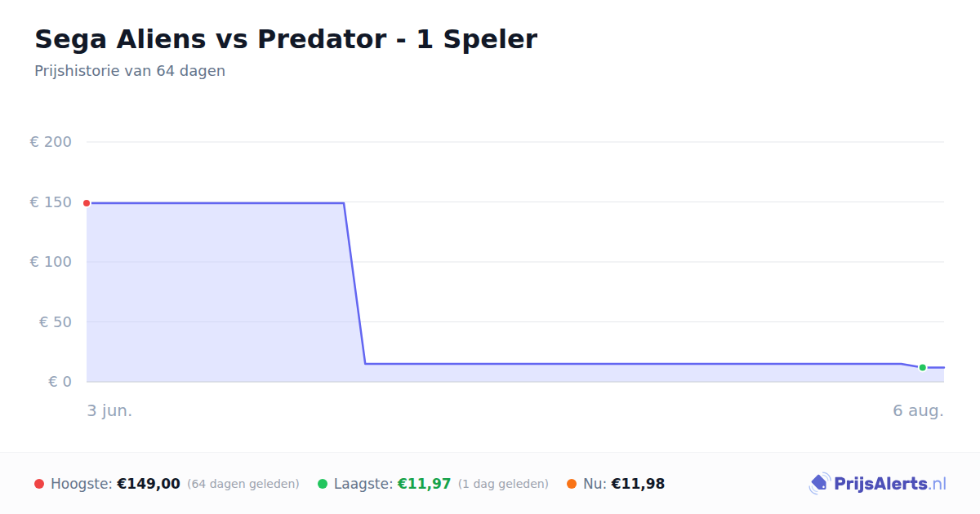Click the Prijshistorie van 64 dagen subtitle

[130, 71]
